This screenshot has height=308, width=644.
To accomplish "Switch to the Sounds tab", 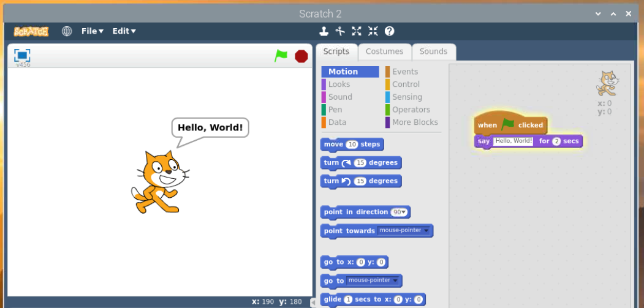I will pos(433,52).
